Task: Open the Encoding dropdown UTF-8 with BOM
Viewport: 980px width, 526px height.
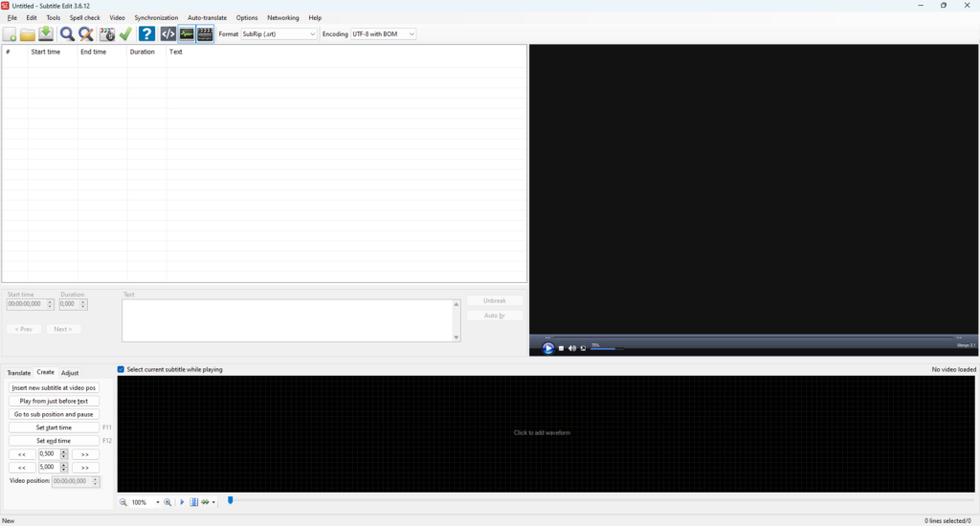Action: 383,34
